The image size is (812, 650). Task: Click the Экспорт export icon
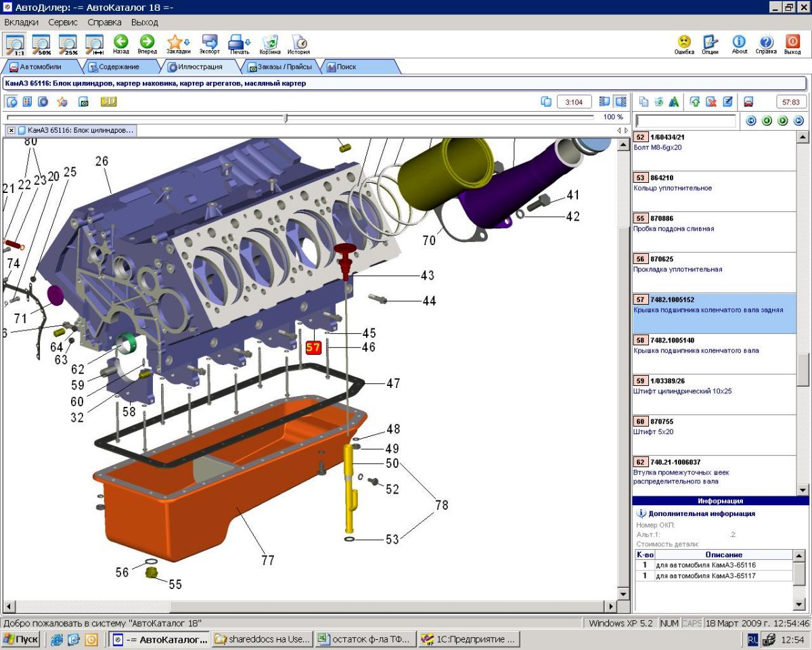pos(210,44)
